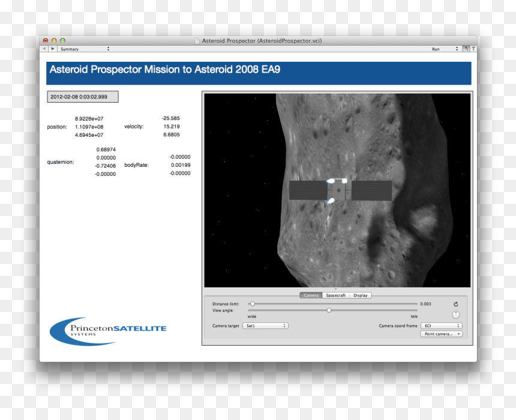Click the position value 1.1097e+08

(89, 127)
